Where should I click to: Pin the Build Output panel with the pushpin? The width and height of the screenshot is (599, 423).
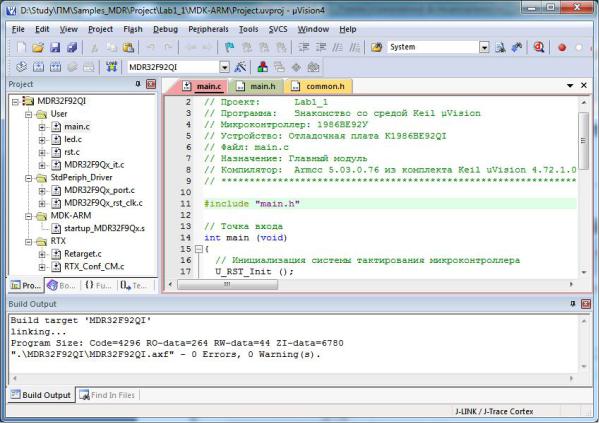coord(573,304)
